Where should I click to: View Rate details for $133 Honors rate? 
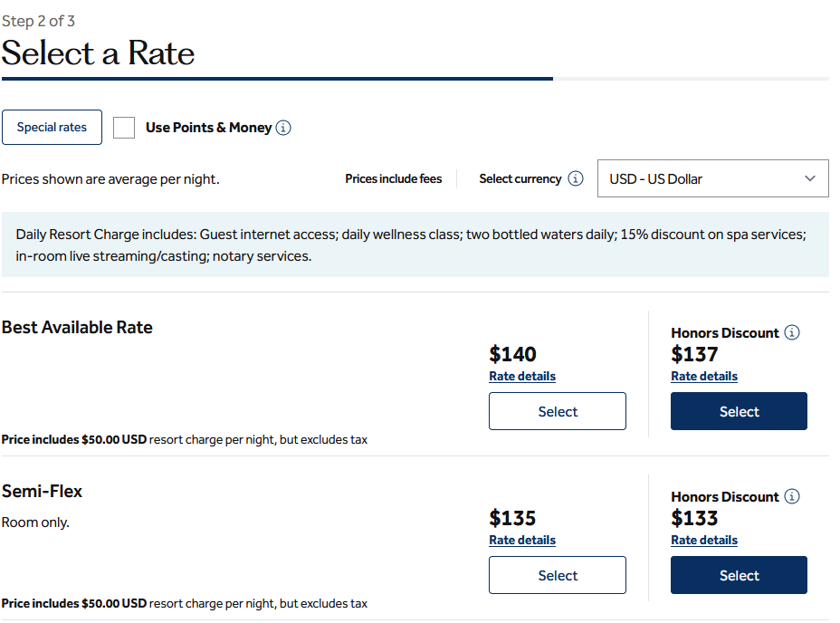point(704,540)
